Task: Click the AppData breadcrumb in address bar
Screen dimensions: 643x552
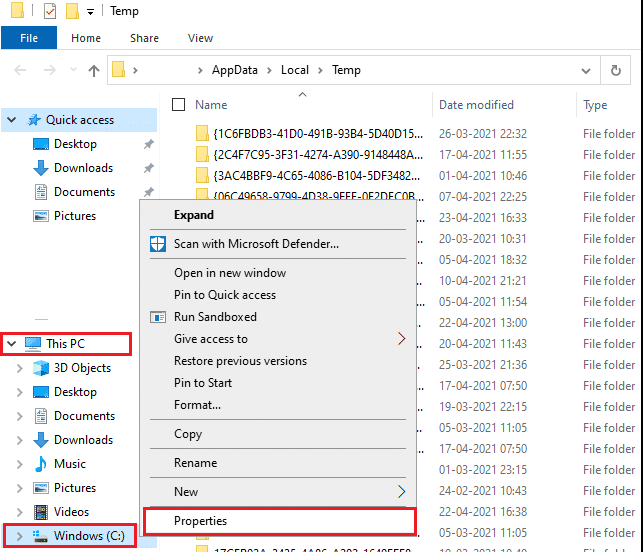Action: tap(235, 70)
